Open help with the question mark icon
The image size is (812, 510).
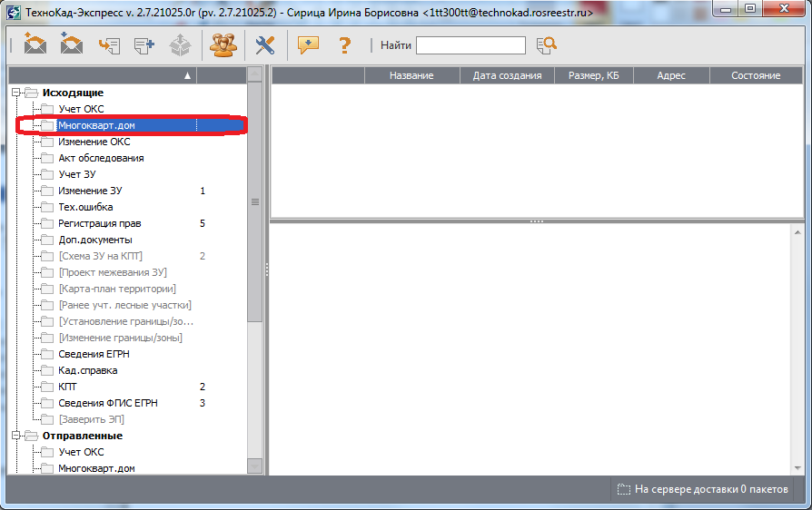coord(344,44)
